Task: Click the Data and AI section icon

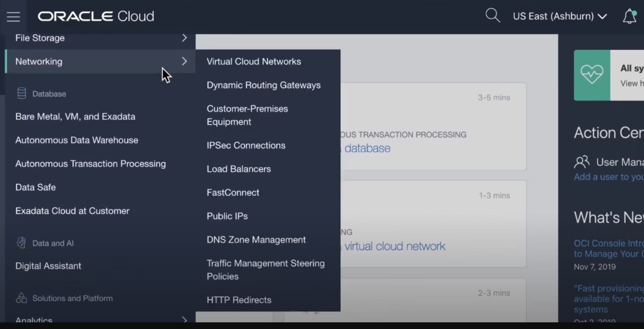Action: pyautogui.click(x=21, y=243)
